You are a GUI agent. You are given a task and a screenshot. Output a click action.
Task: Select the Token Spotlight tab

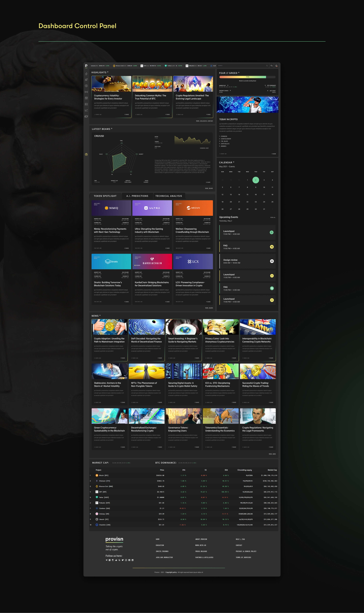[x=105, y=196]
